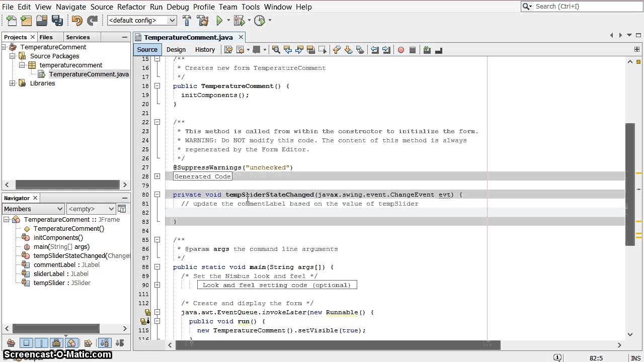Image resolution: width=644 pixels, height=362 pixels.
Task: Click the Debug Project icon
Action: point(239,21)
